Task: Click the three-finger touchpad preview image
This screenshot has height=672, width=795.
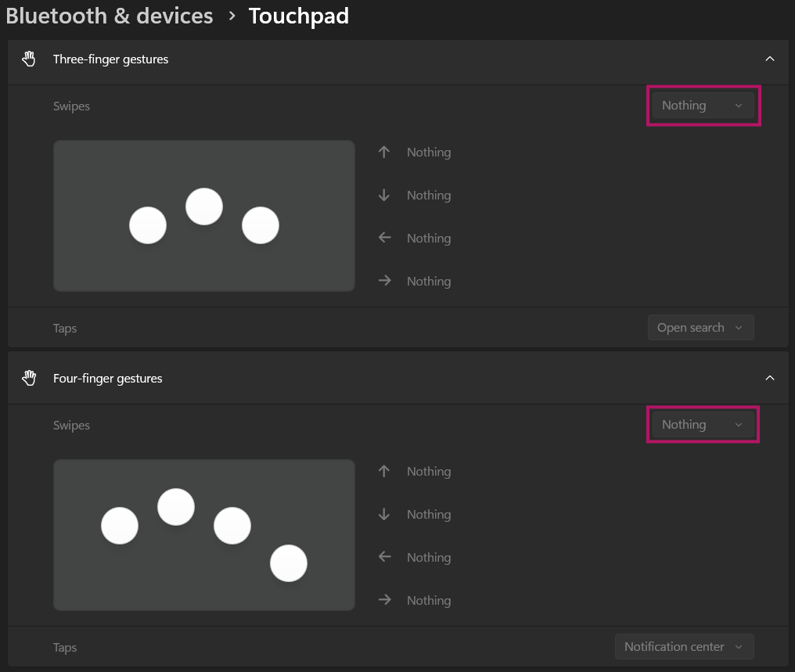Action: [x=203, y=216]
